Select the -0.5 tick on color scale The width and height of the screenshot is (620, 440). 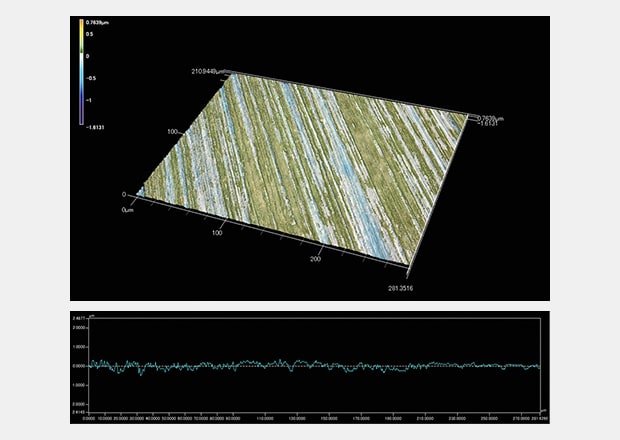pos(91,78)
